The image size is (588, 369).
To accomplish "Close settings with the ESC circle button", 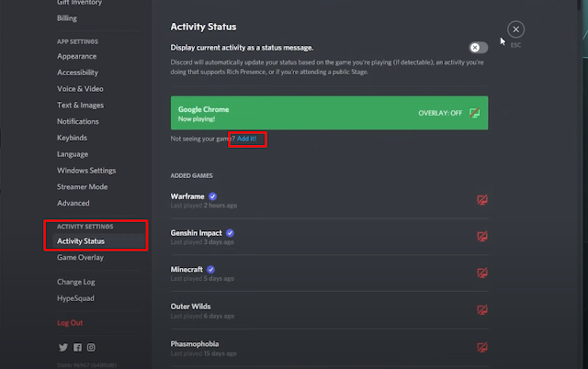I will pyautogui.click(x=516, y=30).
